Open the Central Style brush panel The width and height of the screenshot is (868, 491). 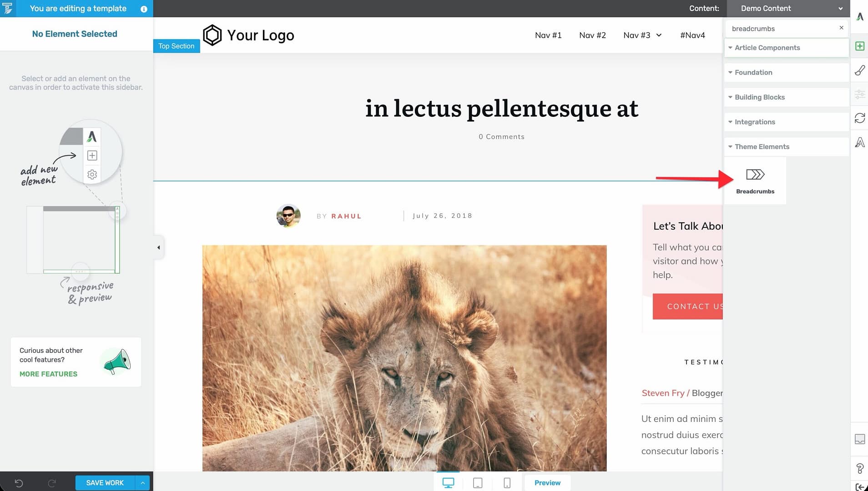click(x=859, y=70)
